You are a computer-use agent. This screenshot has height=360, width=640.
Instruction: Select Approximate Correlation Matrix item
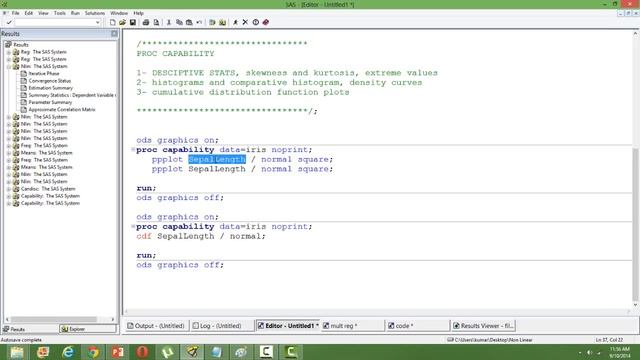[62, 110]
